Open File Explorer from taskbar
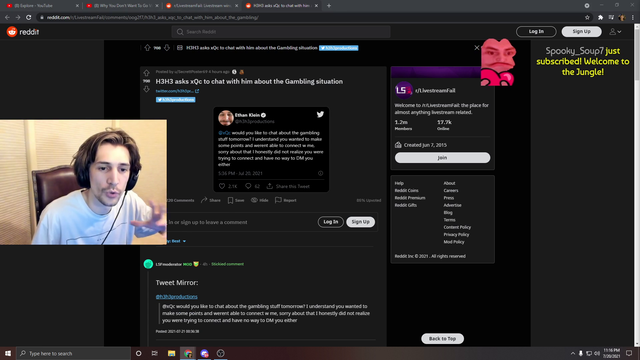The image size is (640, 360). tap(171, 353)
